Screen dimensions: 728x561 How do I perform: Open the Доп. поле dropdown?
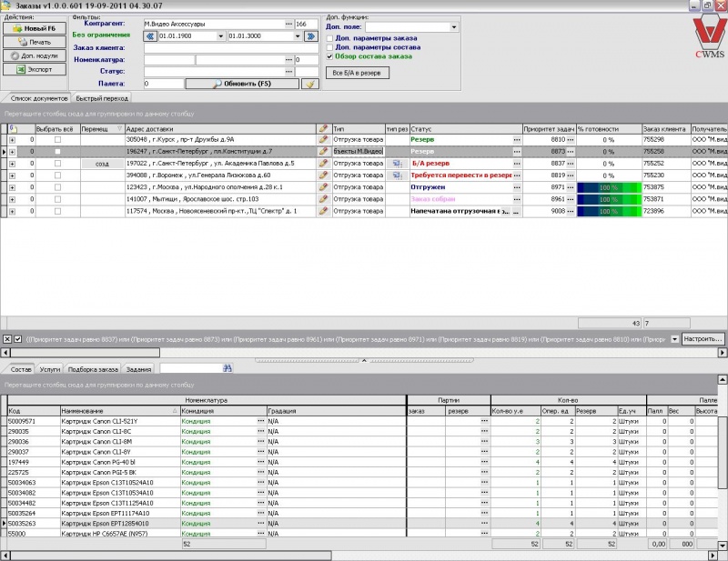453,26
